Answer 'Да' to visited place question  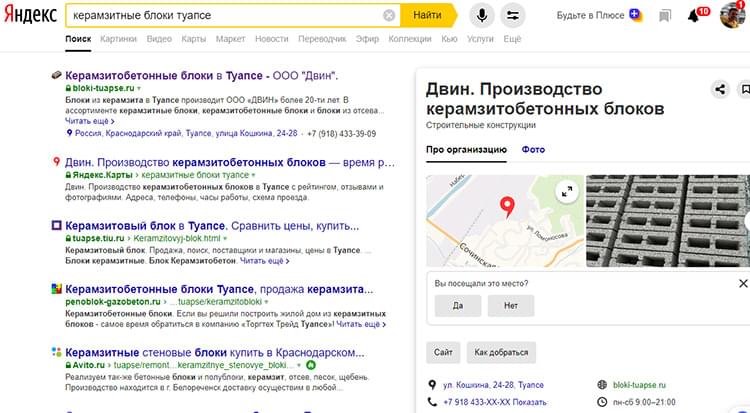coord(458,305)
